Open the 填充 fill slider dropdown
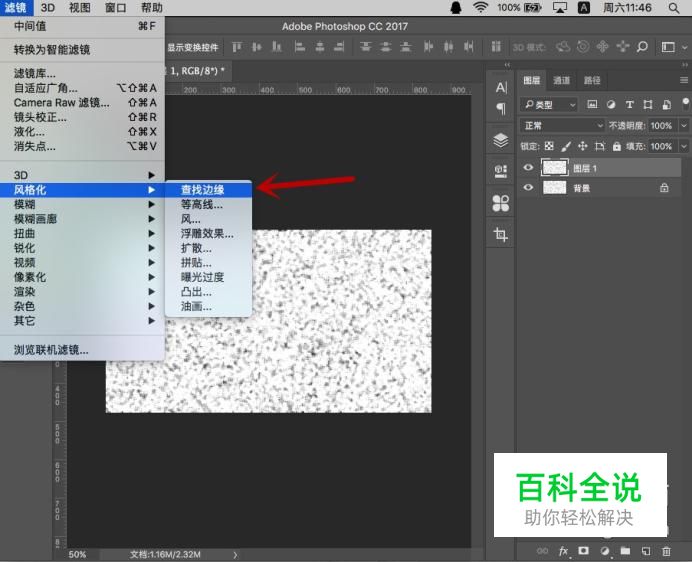Screen dimensions: 692x562 pos(684,146)
